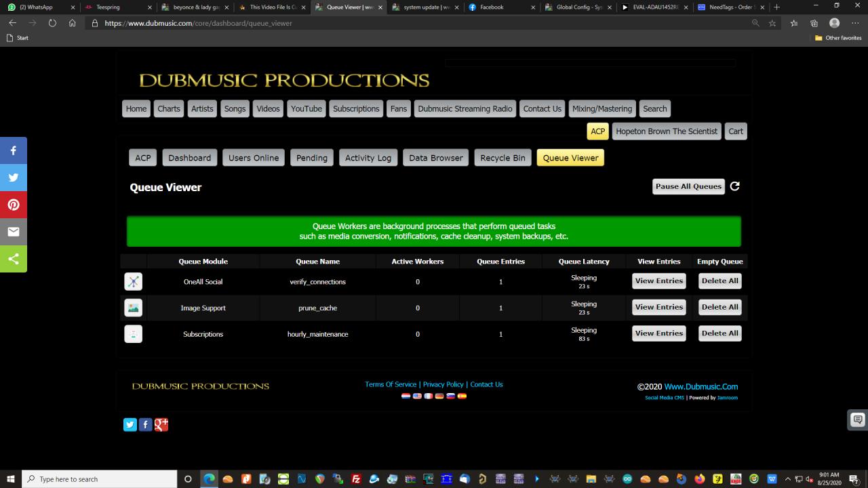This screenshot has height=488, width=868.
Task: Click the queue refresh icon
Action: coord(734,186)
